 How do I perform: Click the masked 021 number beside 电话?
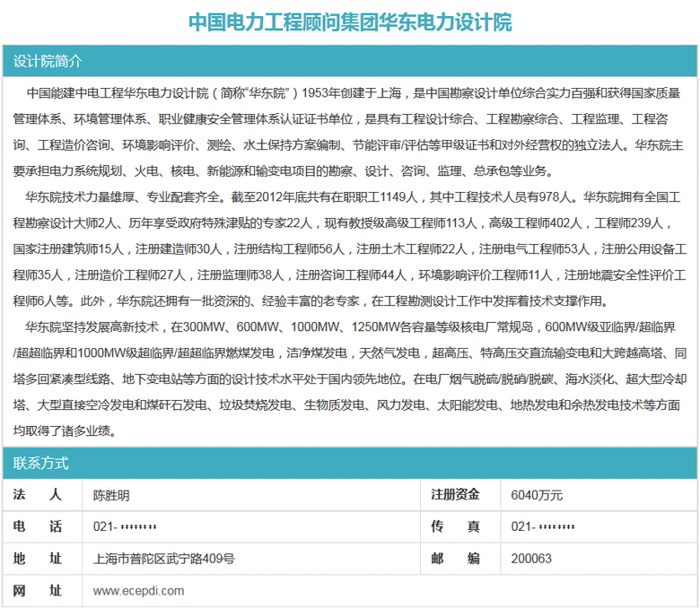click(x=125, y=526)
